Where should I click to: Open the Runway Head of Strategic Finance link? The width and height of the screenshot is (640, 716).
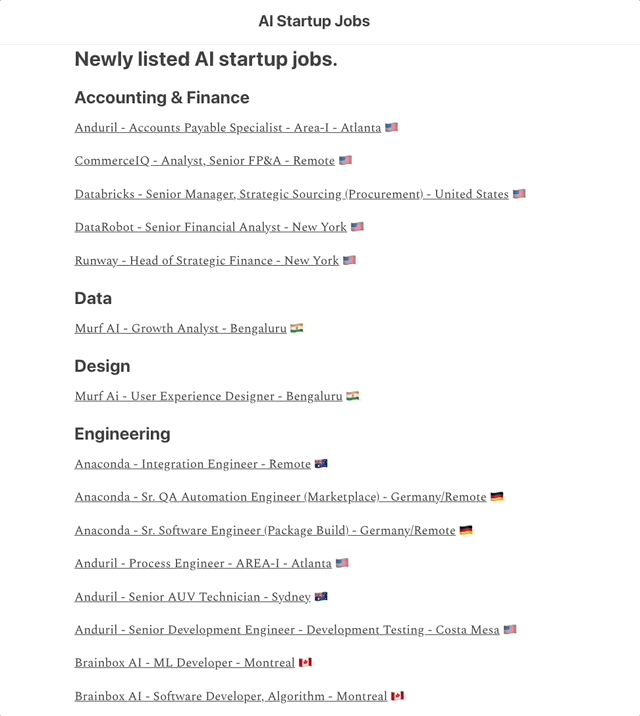point(207,261)
